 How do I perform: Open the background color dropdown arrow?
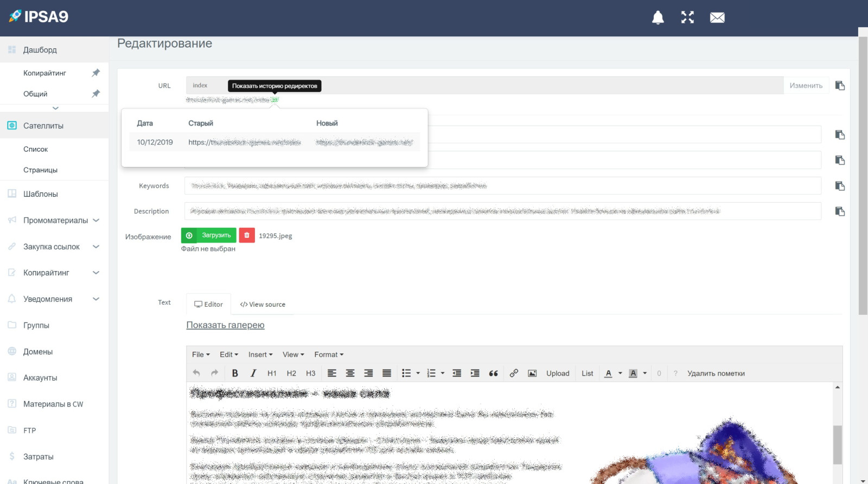(644, 373)
